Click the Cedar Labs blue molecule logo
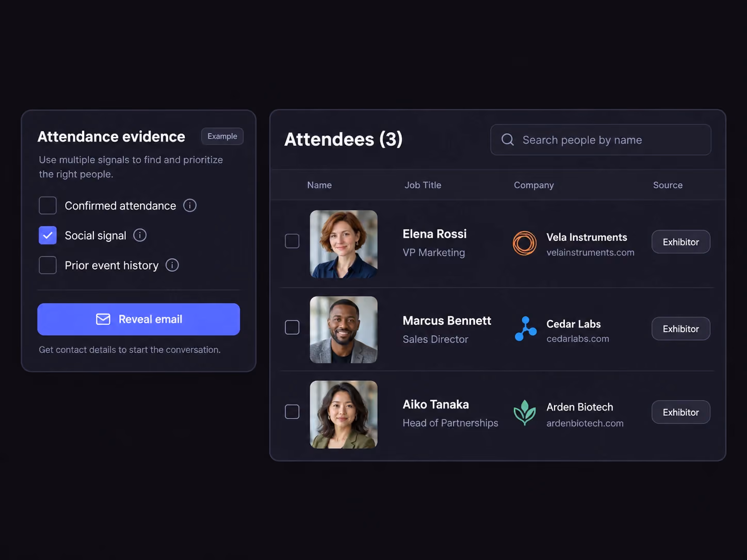This screenshot has width=747, height=560. [526, 329]
